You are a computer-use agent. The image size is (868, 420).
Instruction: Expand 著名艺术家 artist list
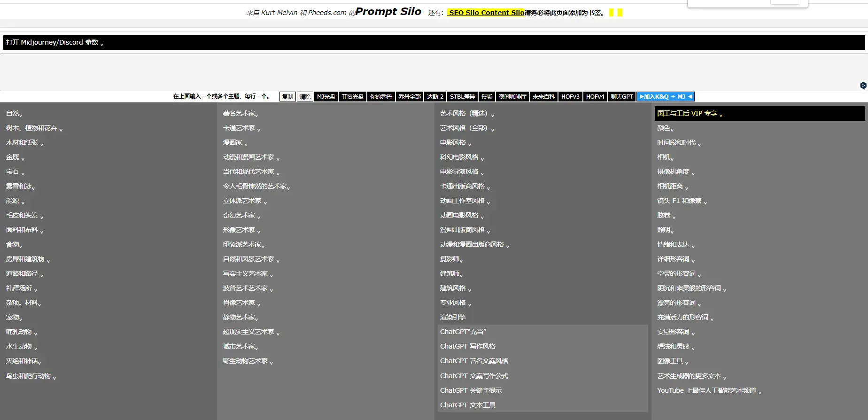(240, 114)
